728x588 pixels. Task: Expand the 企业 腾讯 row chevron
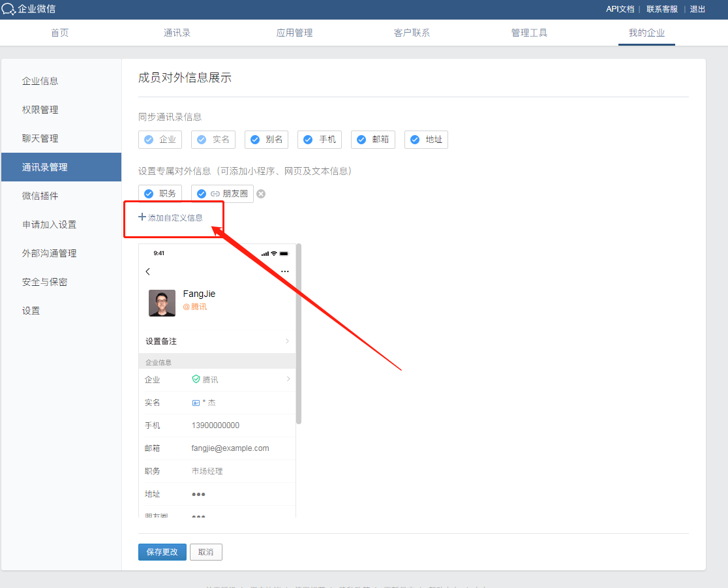coord(288,379)
